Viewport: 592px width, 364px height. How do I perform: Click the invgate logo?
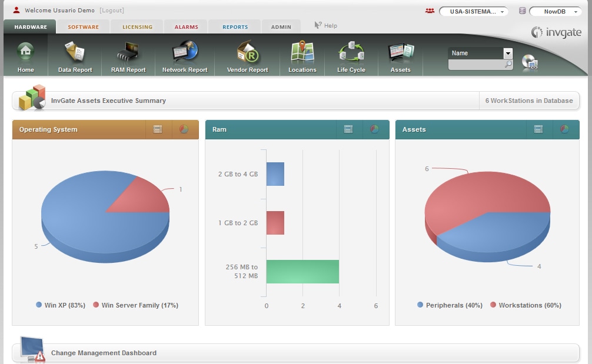pyautogui.click(x=556, y=32)
